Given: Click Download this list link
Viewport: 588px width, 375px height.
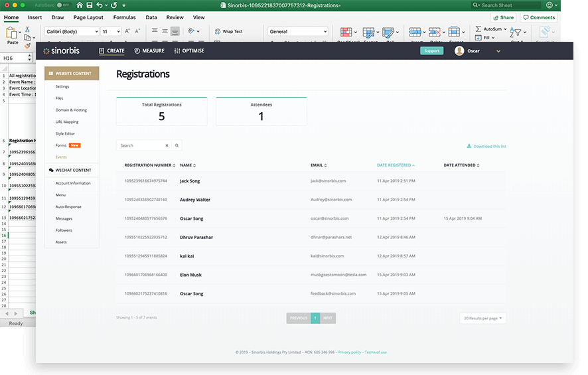Looking at the screenshot, I should (486, 146).
